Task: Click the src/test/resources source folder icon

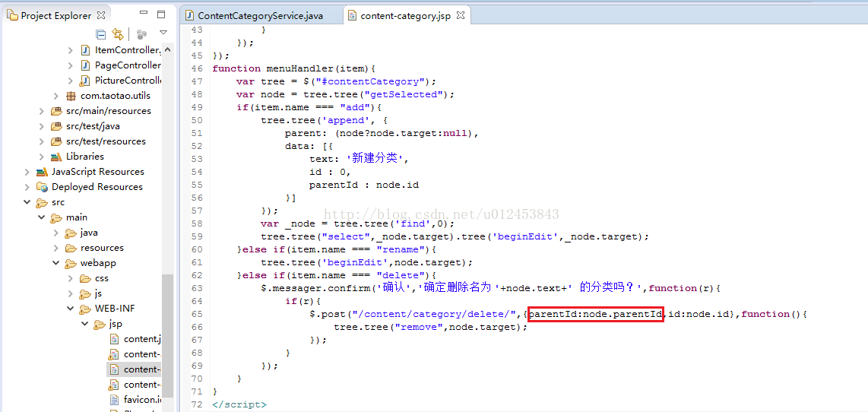Action: click(56, 141)
